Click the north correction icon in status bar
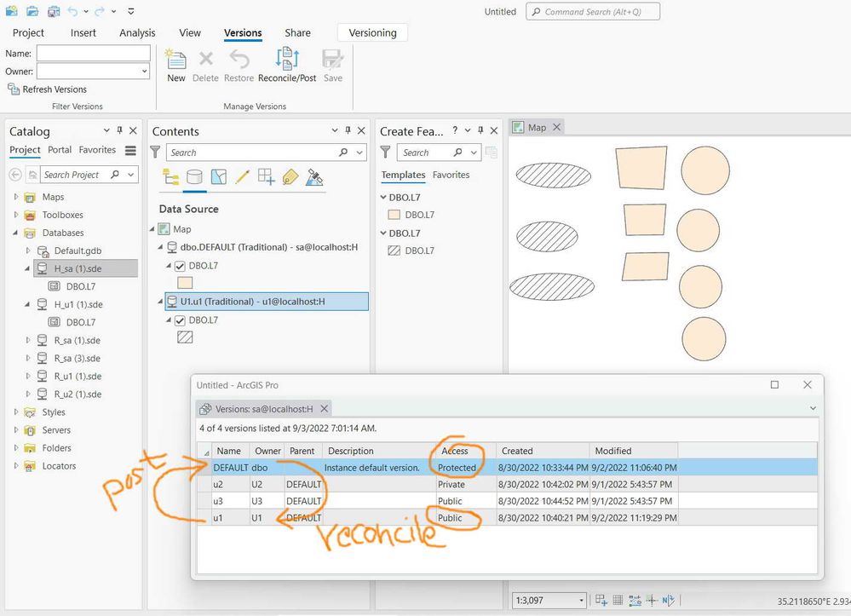 click(x=668, y=600)
